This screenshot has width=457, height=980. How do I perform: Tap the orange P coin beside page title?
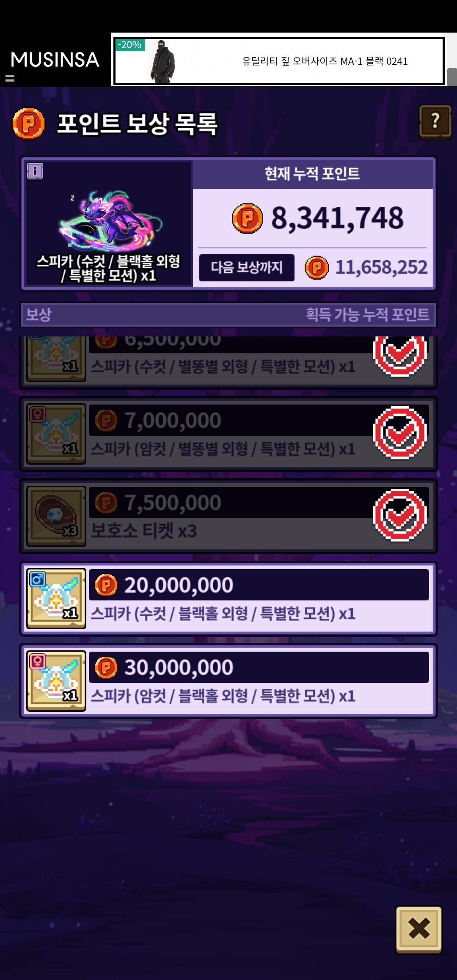click(28, 124)
